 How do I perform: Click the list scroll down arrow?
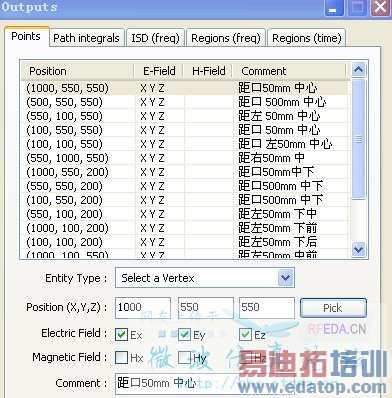(x=358, y=249)
